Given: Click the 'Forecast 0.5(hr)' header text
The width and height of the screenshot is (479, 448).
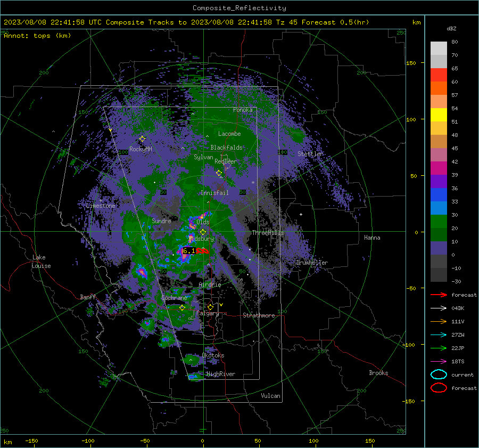Looking at the screenshot, I should [335, 22].
